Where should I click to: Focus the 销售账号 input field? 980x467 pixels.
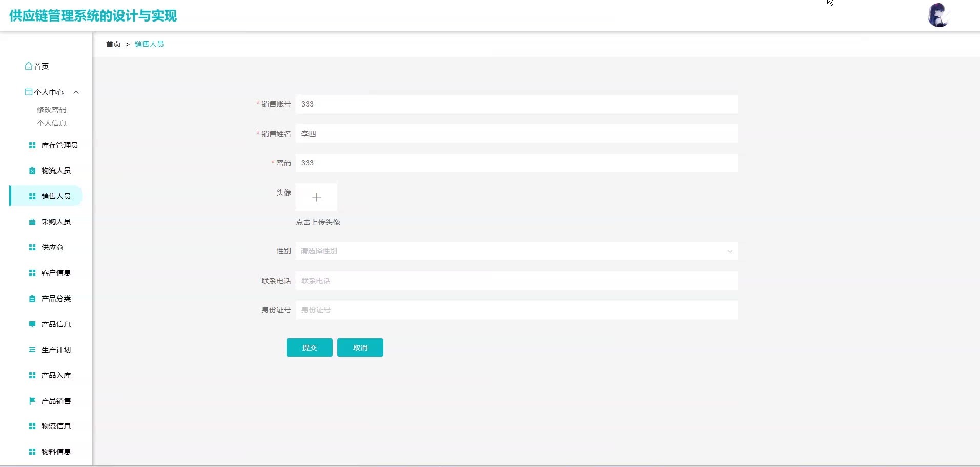[x=517, y=104]
